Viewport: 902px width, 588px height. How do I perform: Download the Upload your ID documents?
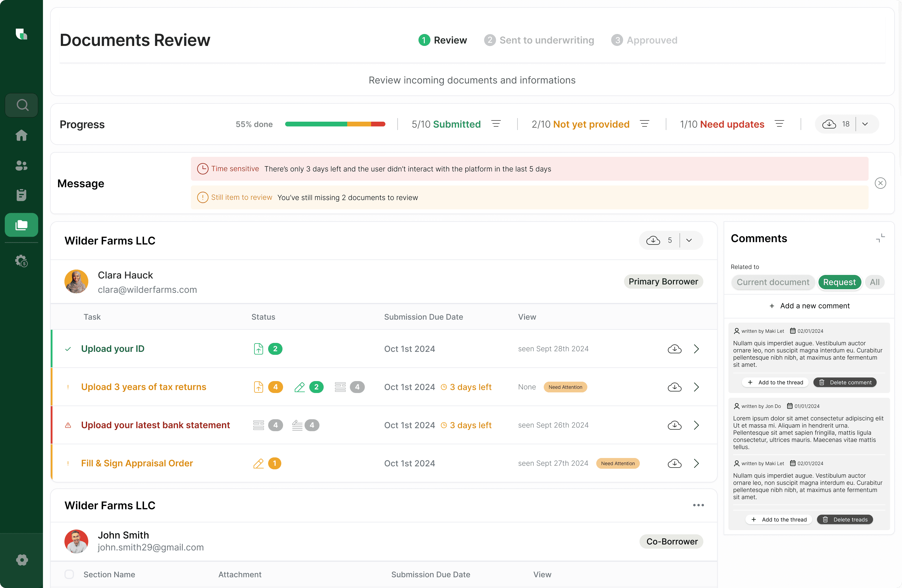(x=674, y=349)
